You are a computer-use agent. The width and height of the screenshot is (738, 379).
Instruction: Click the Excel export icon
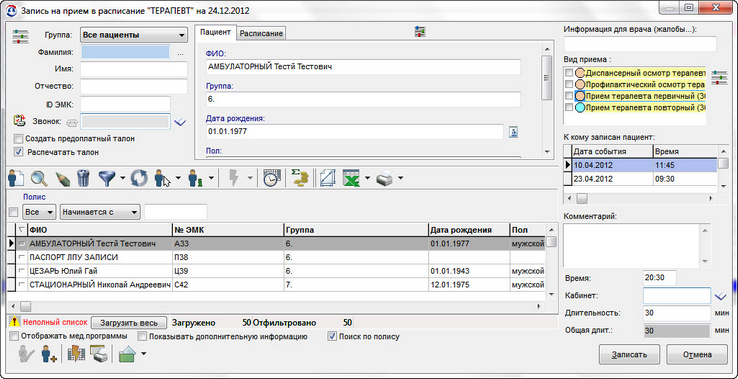click(x=351, y=179)
